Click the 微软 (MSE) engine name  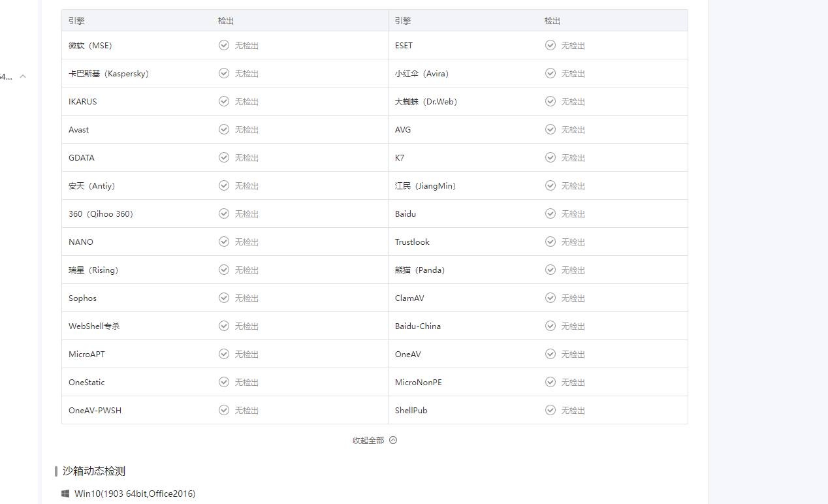coord(90,45)
